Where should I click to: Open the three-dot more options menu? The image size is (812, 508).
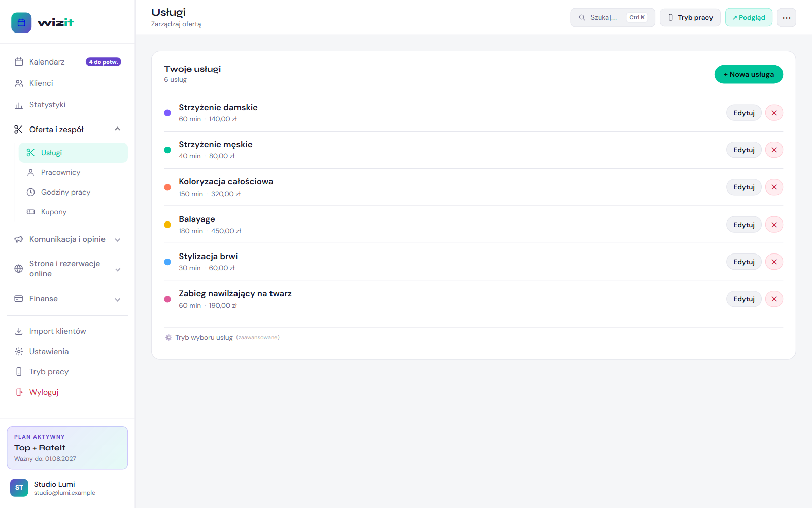pos(787,17)
